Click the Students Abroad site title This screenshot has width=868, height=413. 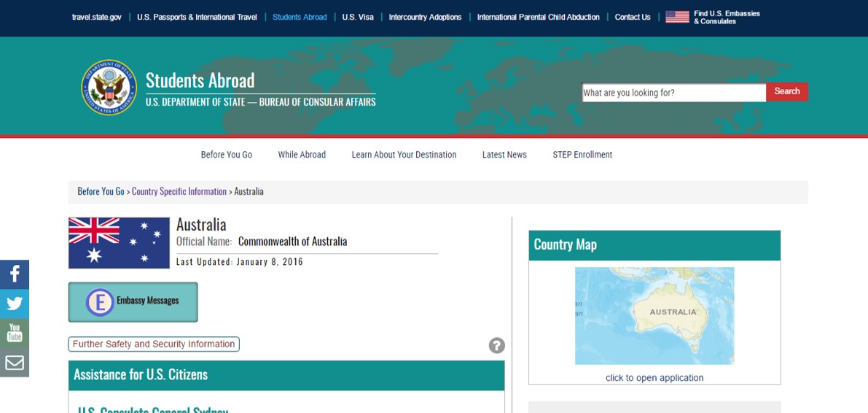click(200, 81)
